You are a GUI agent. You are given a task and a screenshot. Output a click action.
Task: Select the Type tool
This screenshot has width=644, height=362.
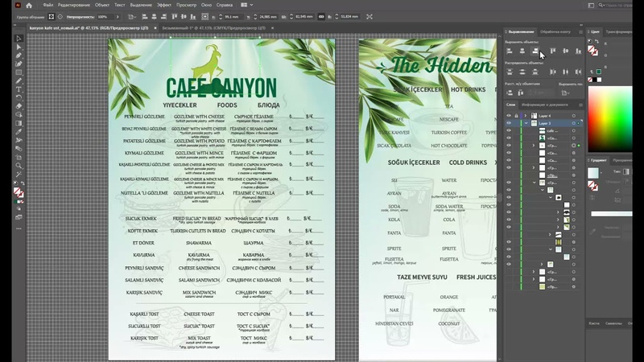coord(19,89)
